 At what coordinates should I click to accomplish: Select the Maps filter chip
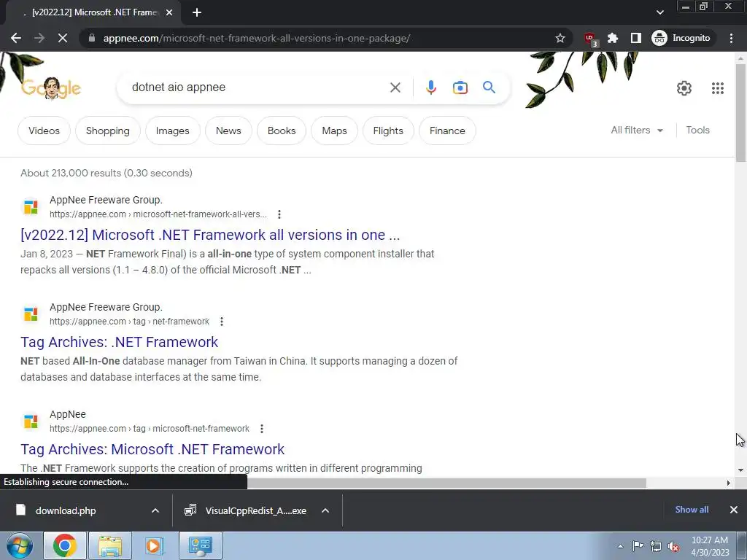point(334,131)
